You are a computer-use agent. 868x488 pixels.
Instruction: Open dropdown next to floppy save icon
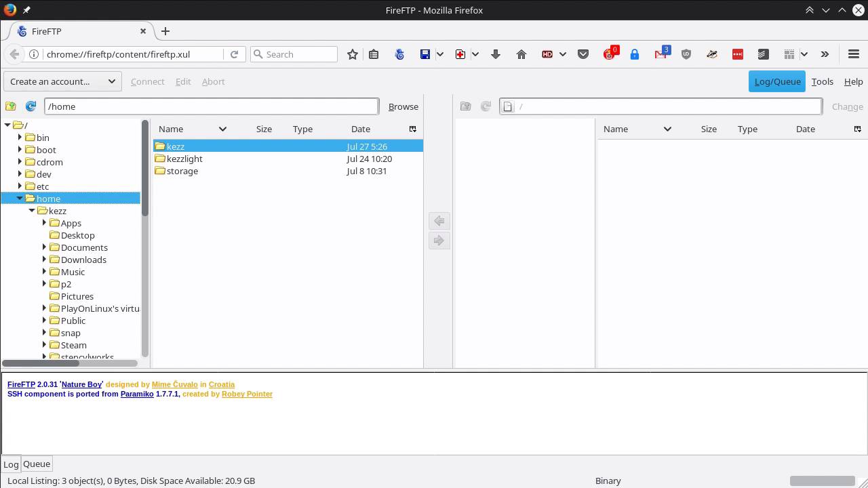(x=439, y=54)
